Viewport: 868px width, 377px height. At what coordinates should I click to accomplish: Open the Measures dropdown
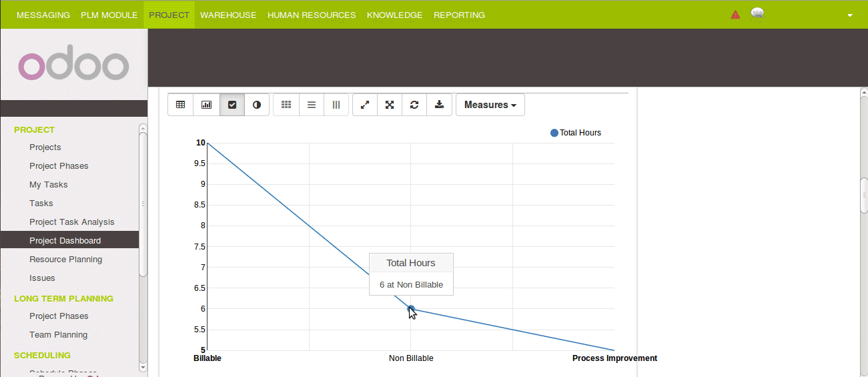(490, 105)
